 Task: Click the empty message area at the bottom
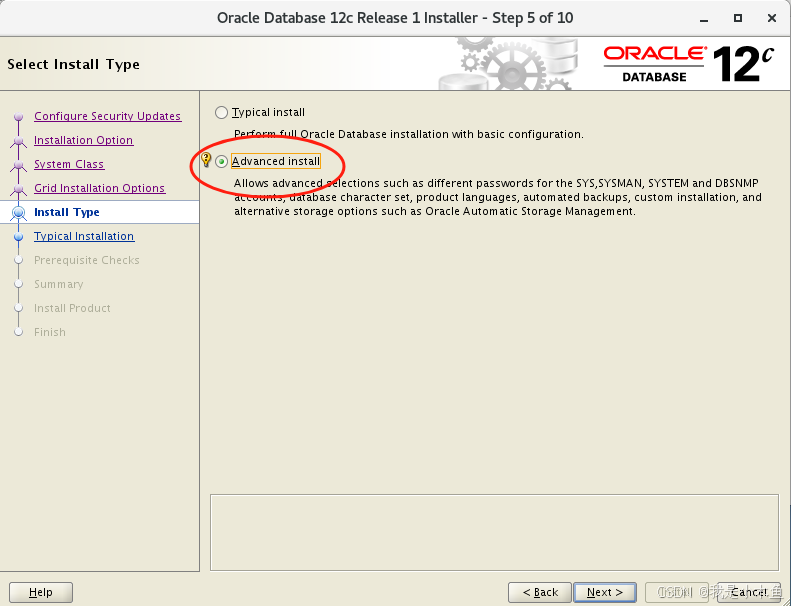click(494, 532)
